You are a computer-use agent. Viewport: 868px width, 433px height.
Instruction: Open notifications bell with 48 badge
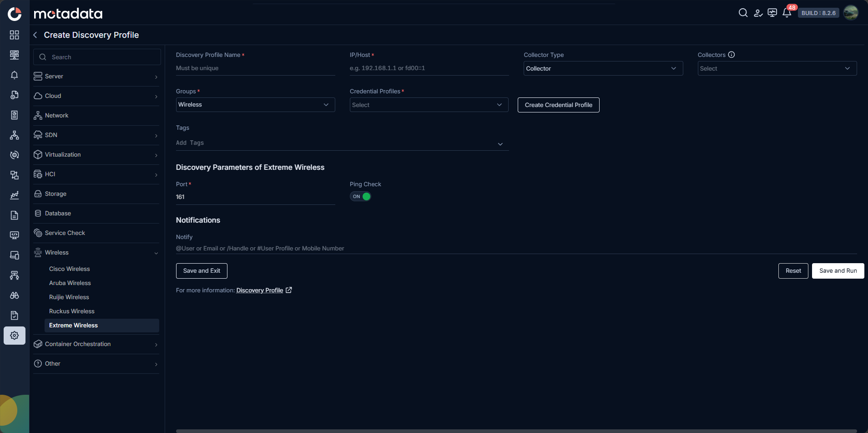pos(787,13)
